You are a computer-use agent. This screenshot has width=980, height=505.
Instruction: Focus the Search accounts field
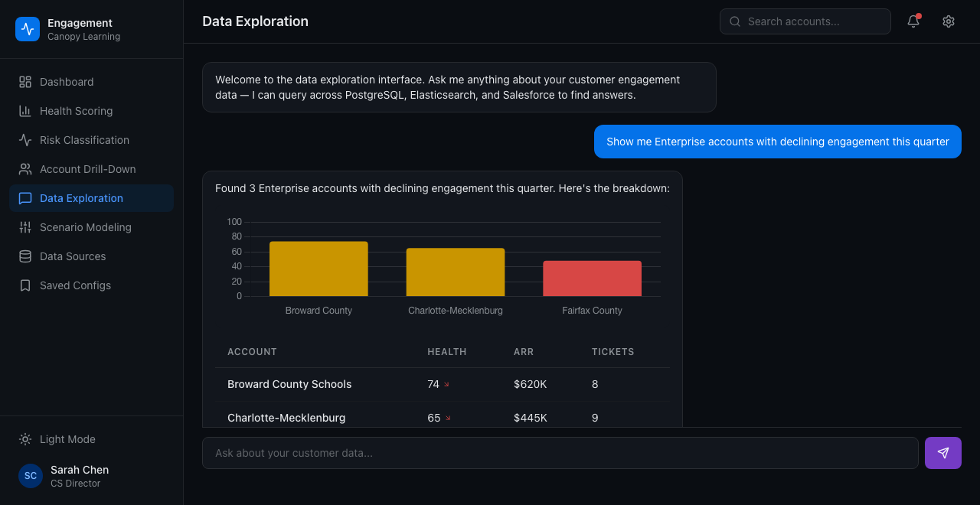pyautogui.click(x=813, y=21)
